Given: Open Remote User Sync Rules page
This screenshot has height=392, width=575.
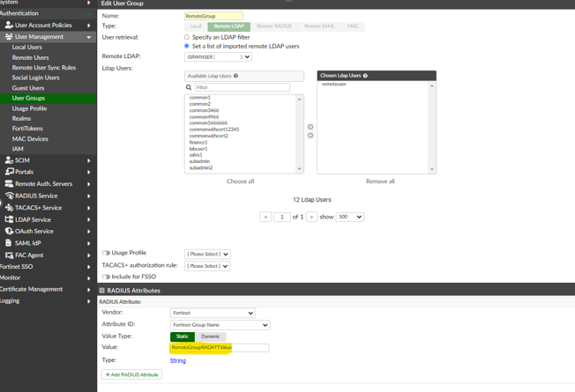Looking at the screenshot, I should point(43,68).
